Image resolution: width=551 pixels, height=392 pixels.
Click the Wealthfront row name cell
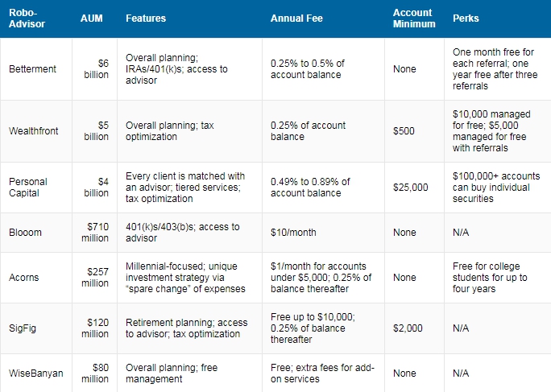(34, 130)
